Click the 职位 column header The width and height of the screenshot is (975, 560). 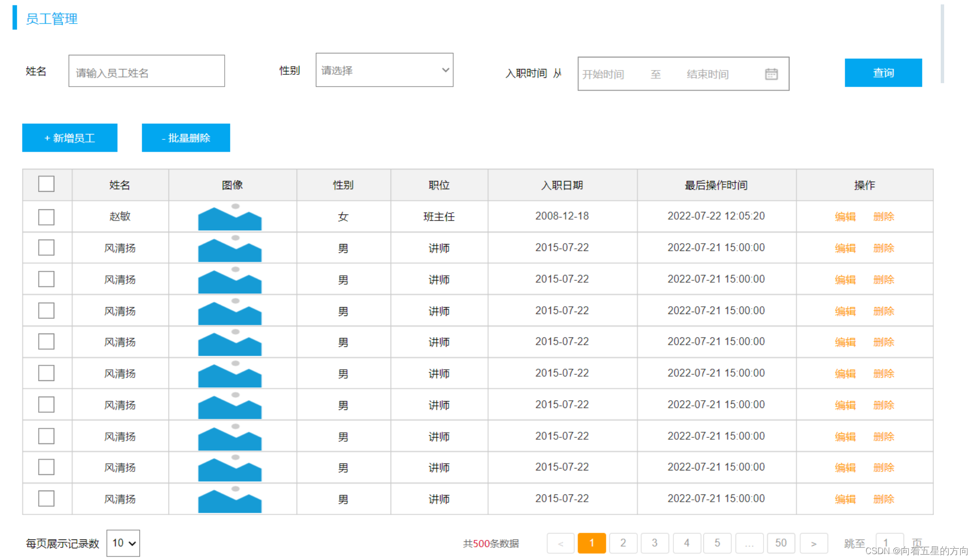pos(439,185)
